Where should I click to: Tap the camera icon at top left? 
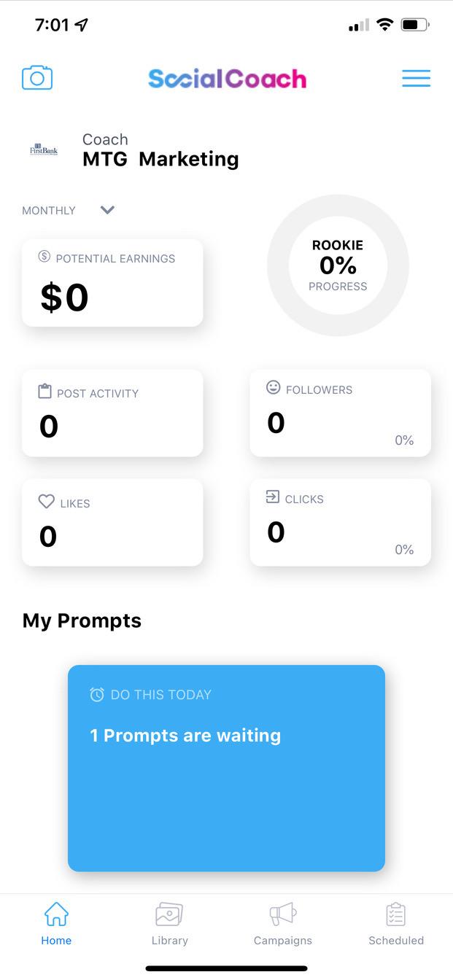[x=37, y=78]
